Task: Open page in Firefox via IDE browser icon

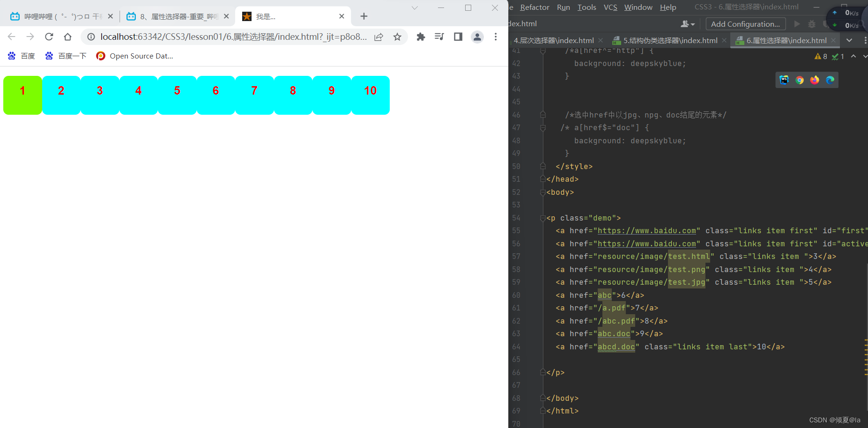Action: pos(815,80)
